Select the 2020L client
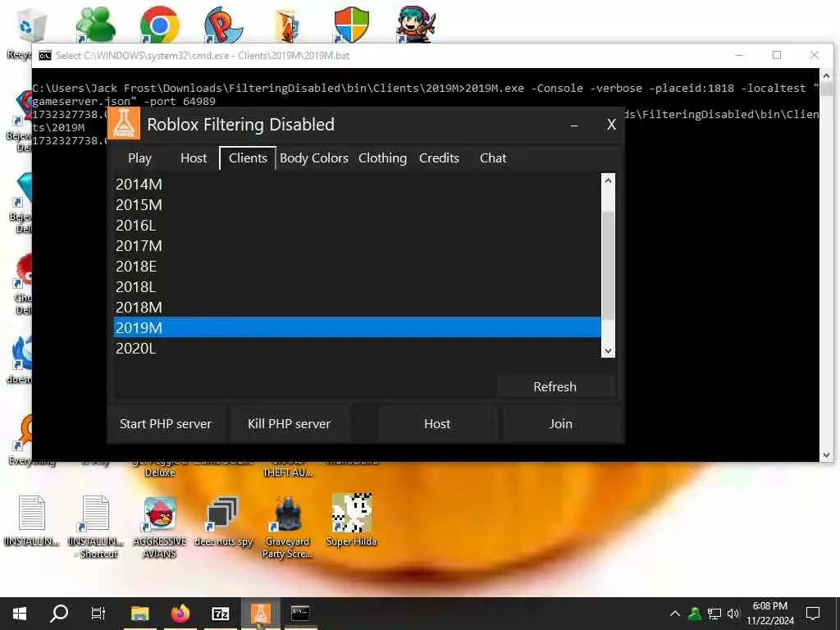 coord(357,348)
